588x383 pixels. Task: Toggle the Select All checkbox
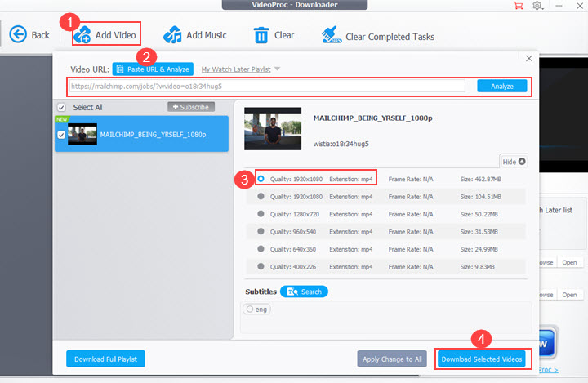tap(61, 108)
